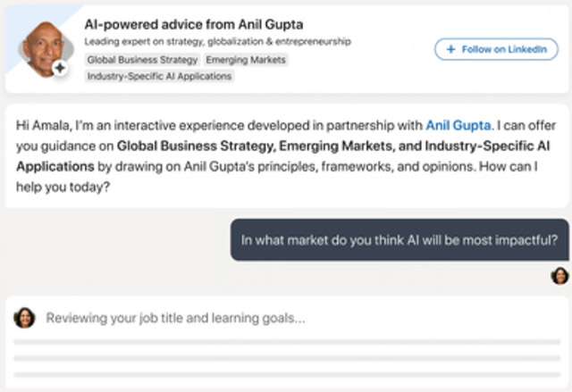Click the sent question message bubble
Screen dimensions: 572x392
pyautogui.click(x=400, y=239)
